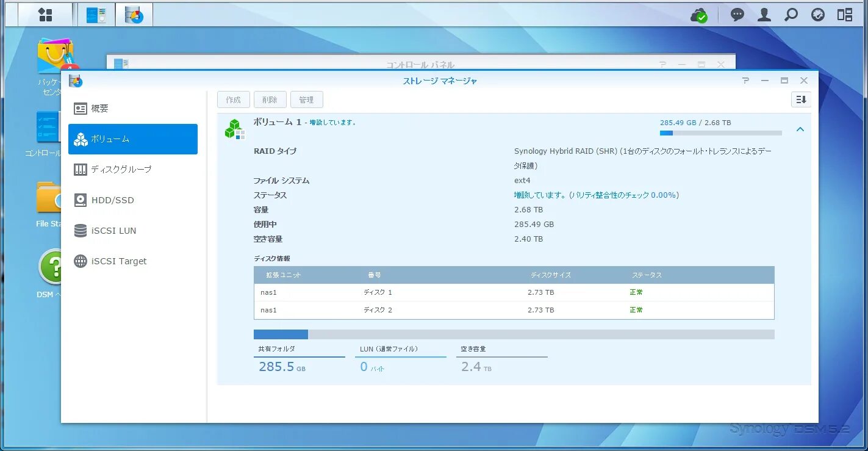The height and width of the screenshot is (451, 868).
Task: Select ディスクグループ in sidebar
Action: click(x=133, y=170)
